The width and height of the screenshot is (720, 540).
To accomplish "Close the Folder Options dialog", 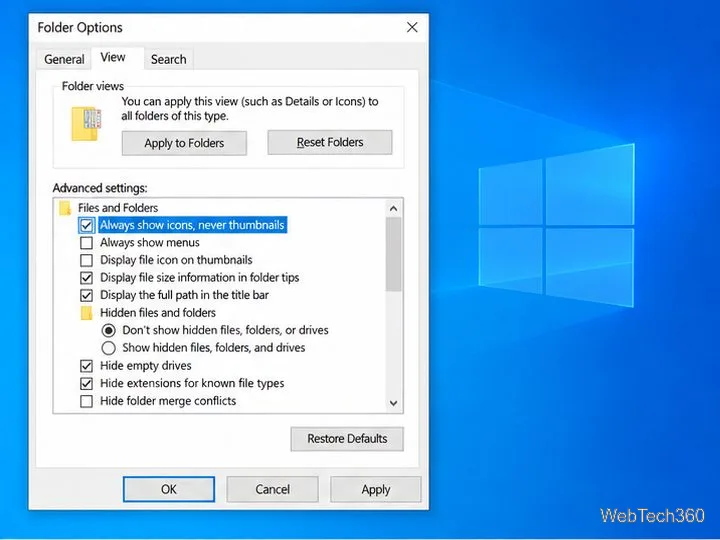I will (412, 28).
